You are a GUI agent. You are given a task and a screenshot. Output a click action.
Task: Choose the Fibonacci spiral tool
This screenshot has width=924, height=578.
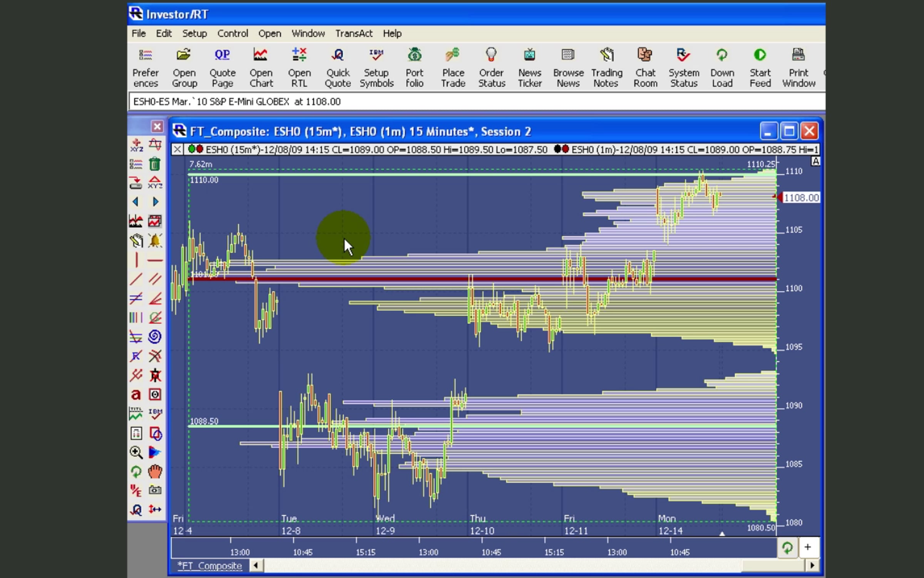(x=155, y=337)
